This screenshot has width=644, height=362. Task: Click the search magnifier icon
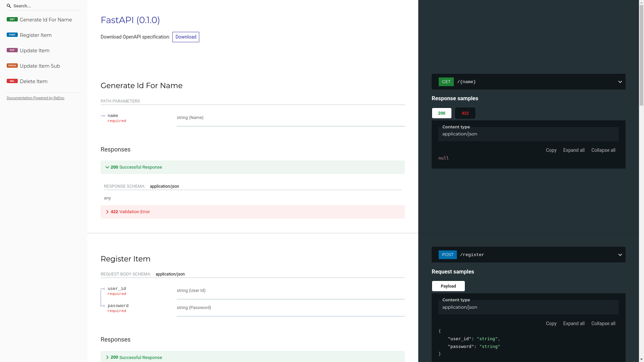[9, 6]
